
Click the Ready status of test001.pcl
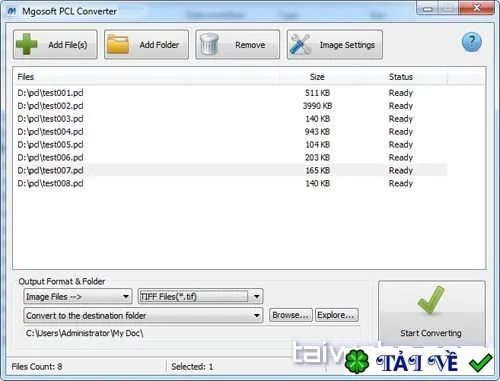401,93
